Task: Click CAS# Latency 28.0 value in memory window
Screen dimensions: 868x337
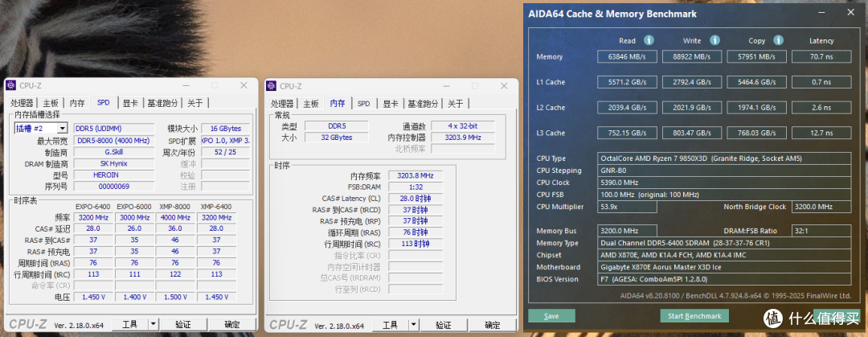Action: click(416, 199)
